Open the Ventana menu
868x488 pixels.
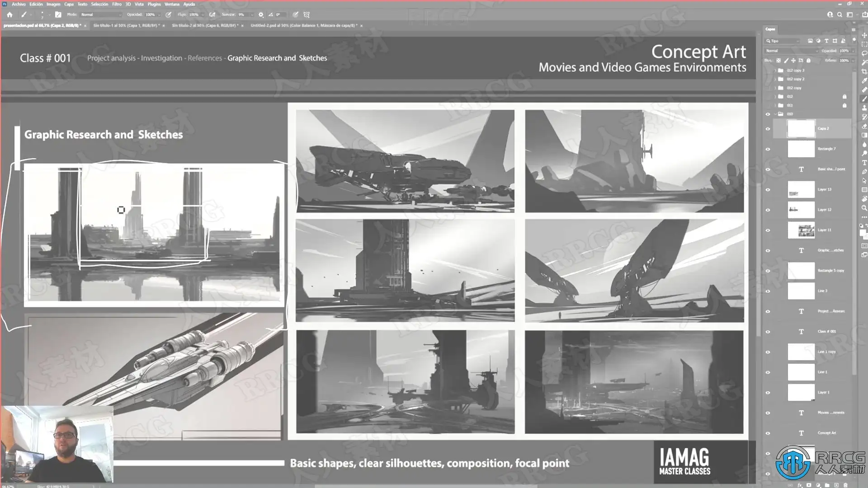click(x=172, y=4)
